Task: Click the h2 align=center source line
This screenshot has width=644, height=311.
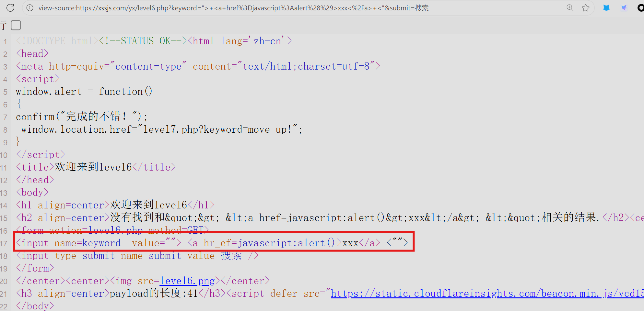Action: [330, 218]
